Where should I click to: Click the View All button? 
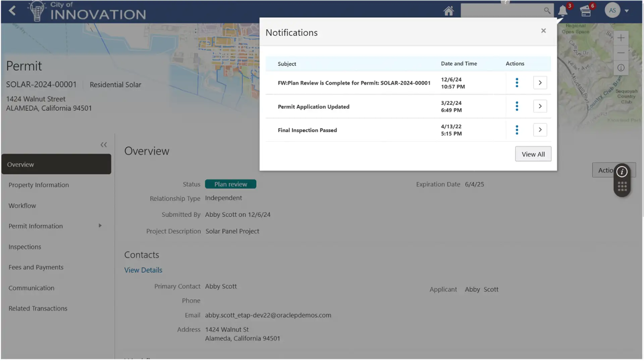(533, 154)
